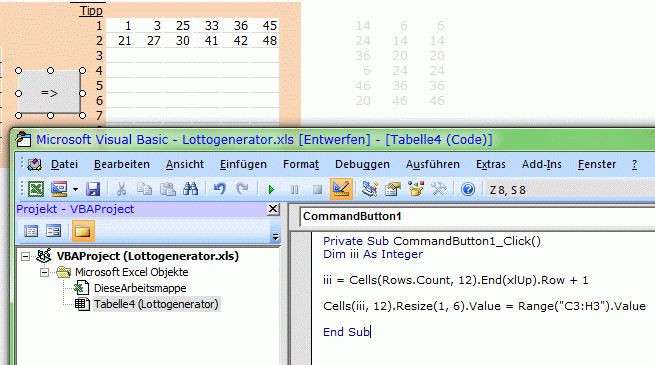Image resolution: width=655 pixels, height=365 pixels.
Task: Click the Insert UserForm toolbar icon
Action: coord(59,190)
